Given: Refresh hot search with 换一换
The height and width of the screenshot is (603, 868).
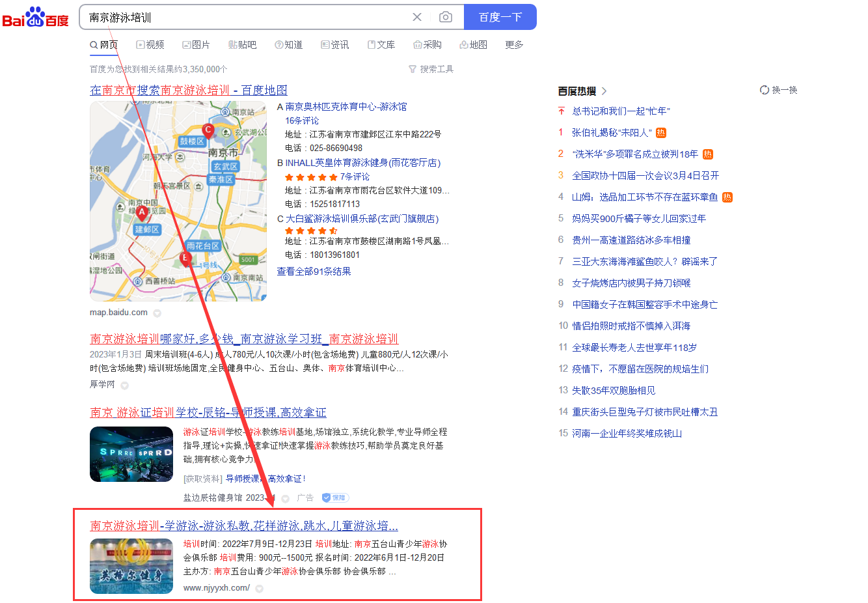Looking at the screenshot, I should click(779, 90).
